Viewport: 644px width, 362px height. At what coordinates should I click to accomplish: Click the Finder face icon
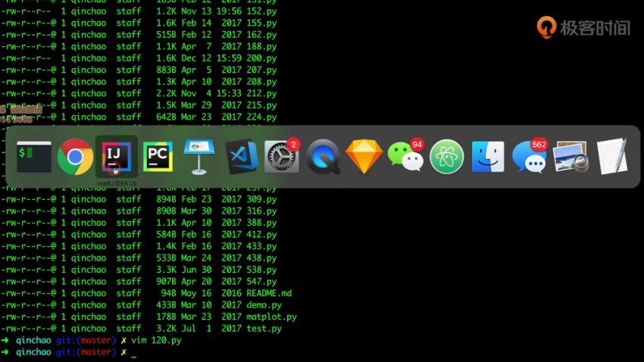click(x=488, y=157)
